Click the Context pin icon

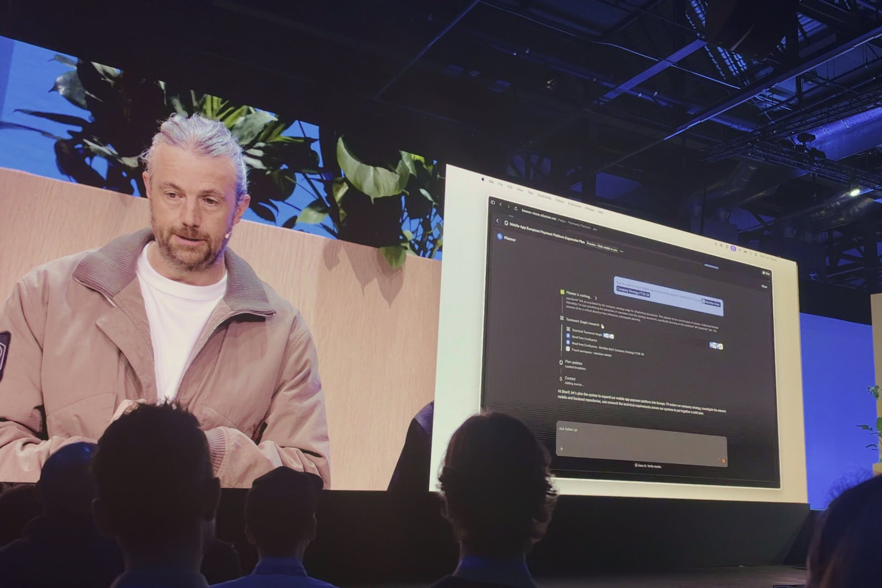coord(561,379)
